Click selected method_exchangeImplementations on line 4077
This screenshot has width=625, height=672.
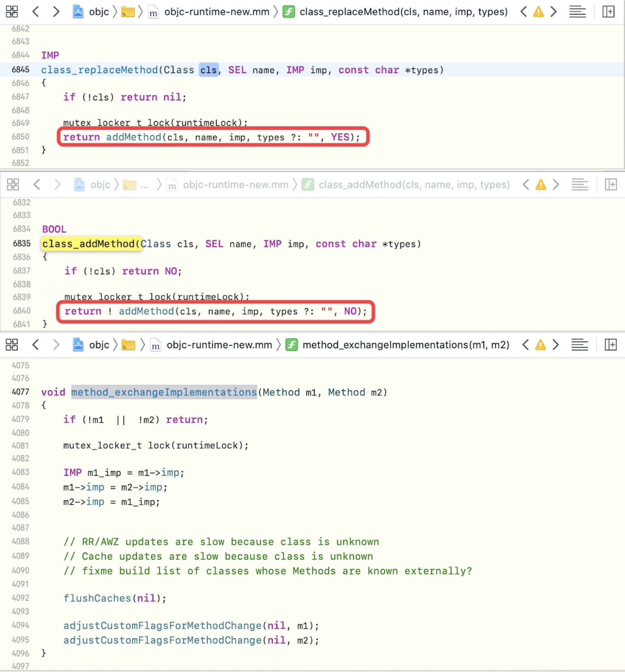pos(164,392)
